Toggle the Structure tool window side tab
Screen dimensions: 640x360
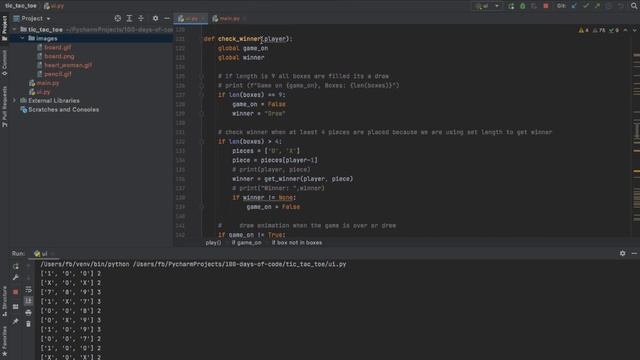click(4, 301)
